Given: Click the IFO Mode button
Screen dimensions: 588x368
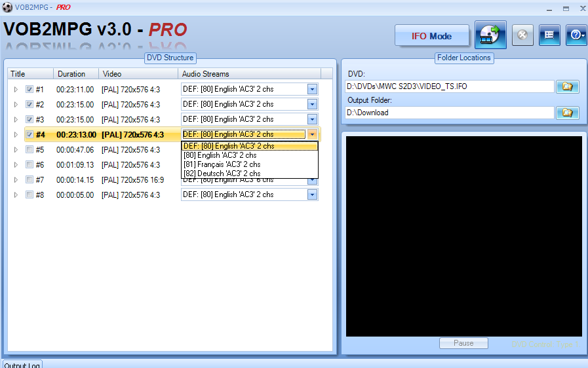Looking at the screenshot, I should pyautogui.click(x=431, y=35).
